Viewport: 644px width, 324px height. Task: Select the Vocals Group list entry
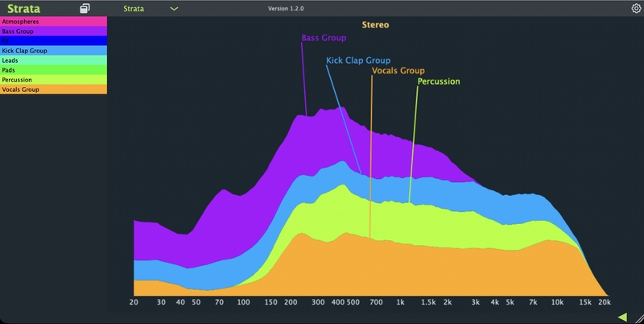click(x=53, y=89)
